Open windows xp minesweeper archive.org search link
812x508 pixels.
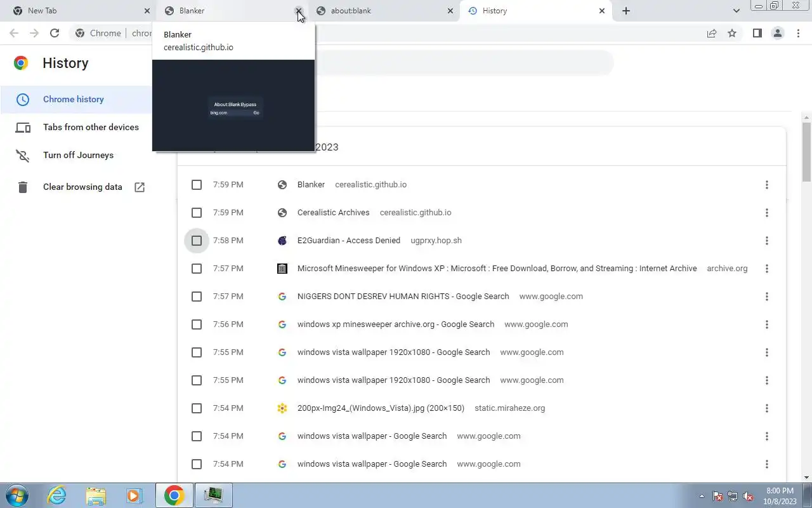(396, 324)
